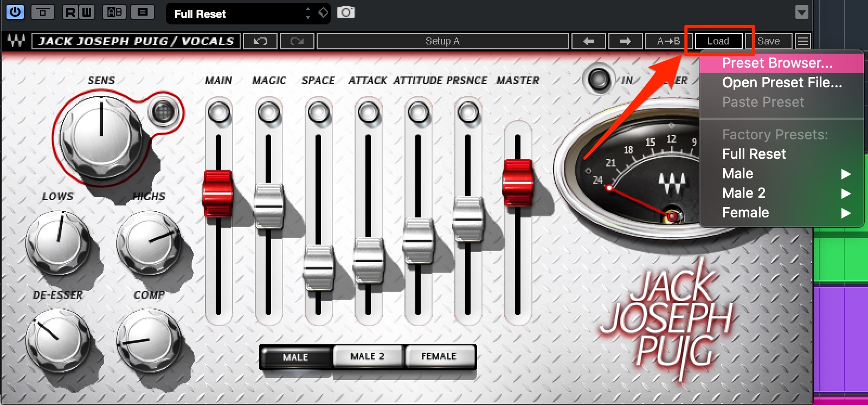Image resolution: width=868 pixels, height=405 pixels.
Task: Open the Waves hamburger menu icon
Action: coord(803,41)
